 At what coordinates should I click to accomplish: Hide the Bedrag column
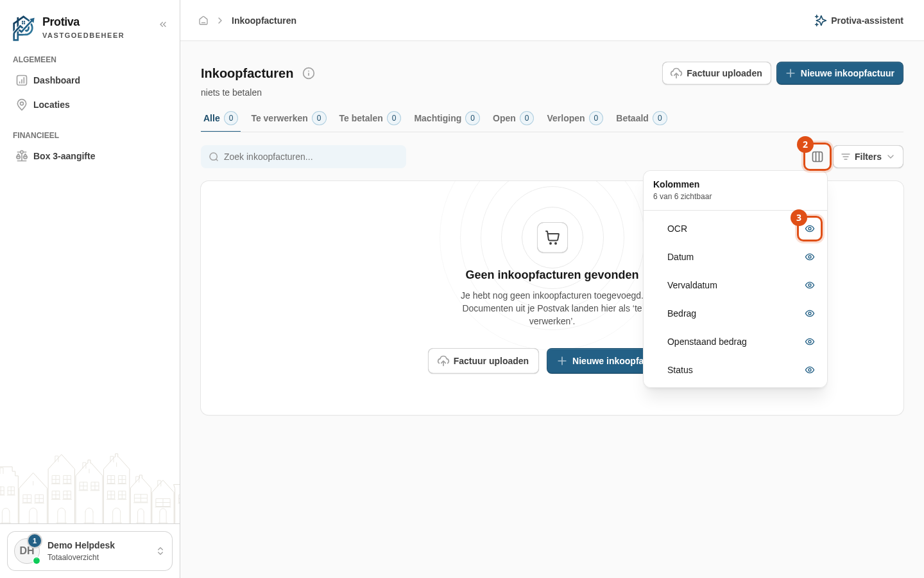[x=810, y=313]
